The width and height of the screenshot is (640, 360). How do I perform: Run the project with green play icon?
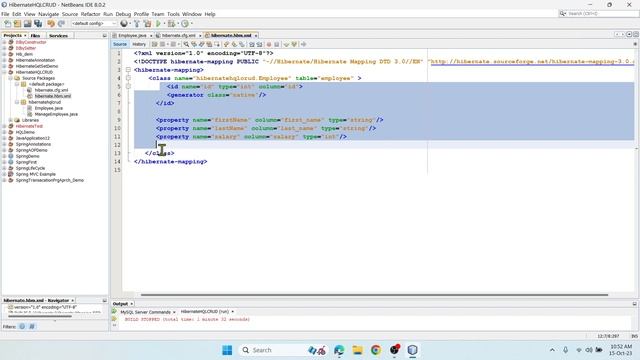[x=158, y=24]
